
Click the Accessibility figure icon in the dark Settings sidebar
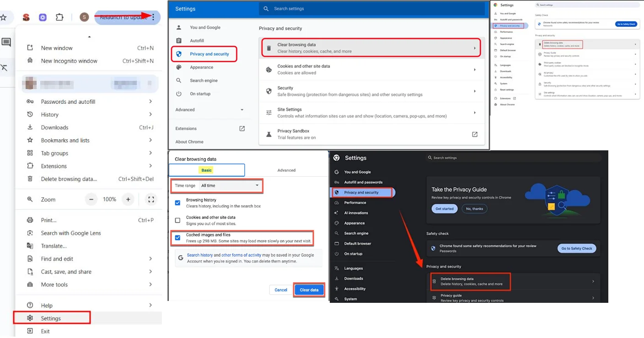[337, 289]
